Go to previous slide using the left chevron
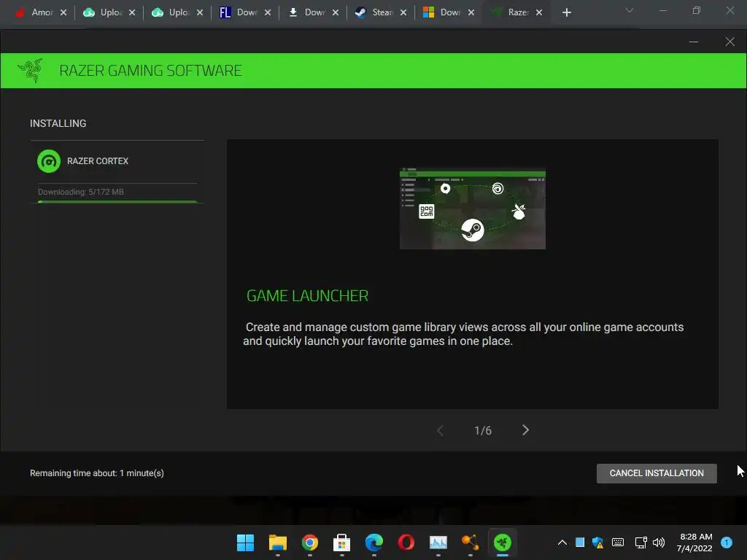Viewport: 747px width, 560px height. [440, 431]
